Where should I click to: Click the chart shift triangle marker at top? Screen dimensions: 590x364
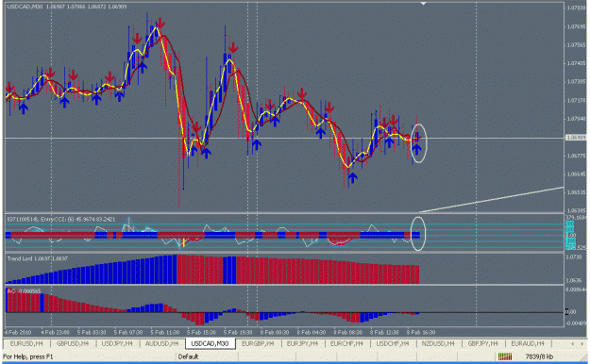tap(423, 4)
